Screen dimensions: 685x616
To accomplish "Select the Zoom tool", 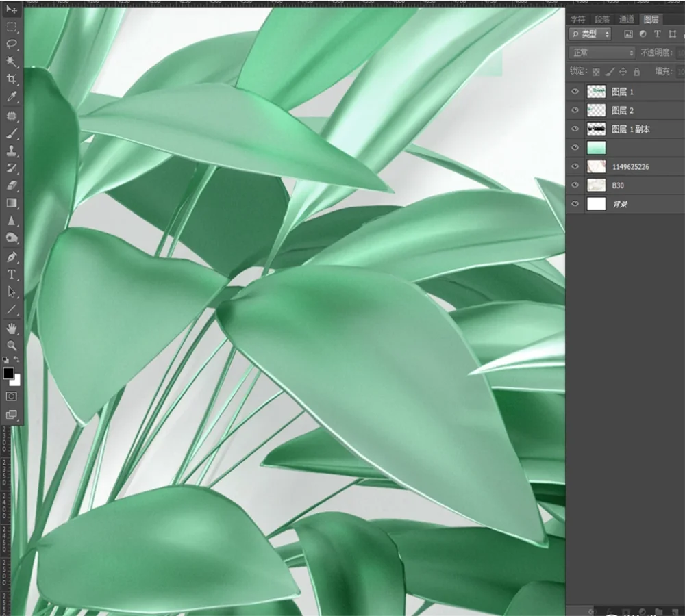I will (12, 346).
